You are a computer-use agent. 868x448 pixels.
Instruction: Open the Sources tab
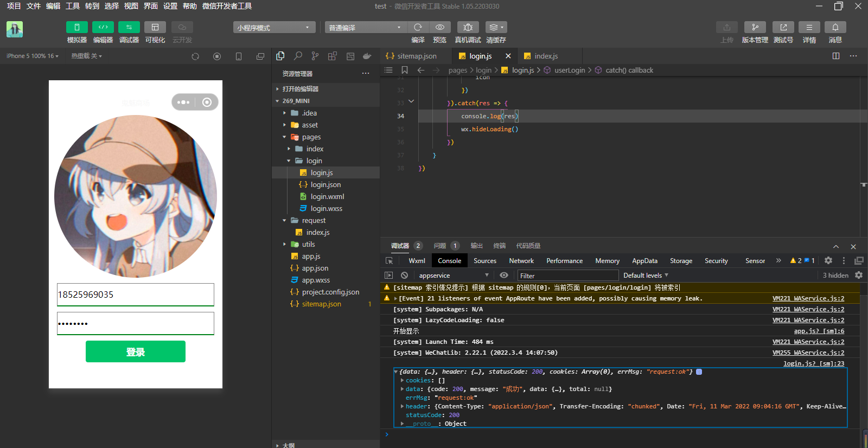point(485,261)
